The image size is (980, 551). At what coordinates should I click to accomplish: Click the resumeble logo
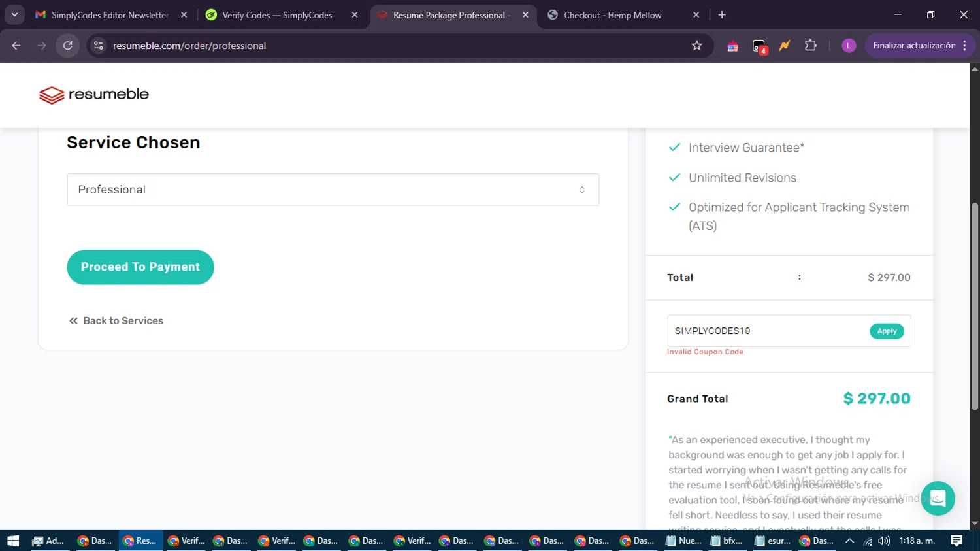[94, 95]
